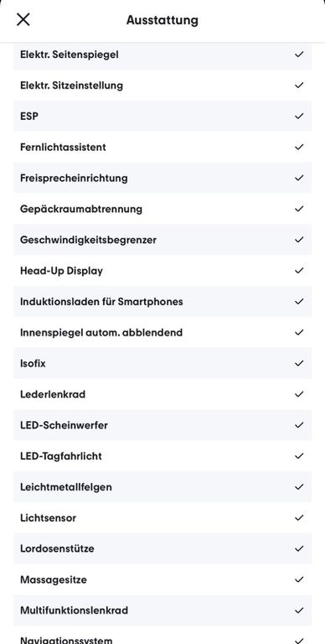The height and width of the screenshot is (644, 325).
Task: Tap the LED-Tagfahrlicht entry
Action: [162, 456]
